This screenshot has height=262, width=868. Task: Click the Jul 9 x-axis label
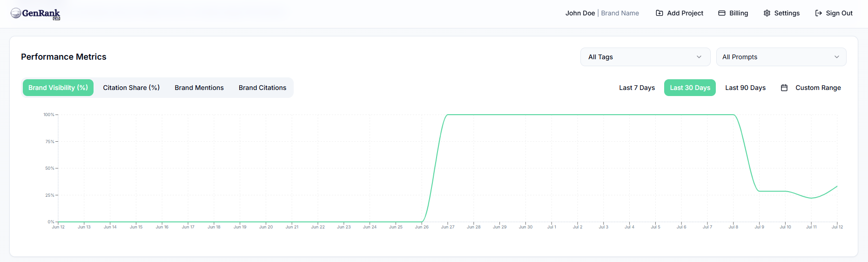click(x=760, y=227)
